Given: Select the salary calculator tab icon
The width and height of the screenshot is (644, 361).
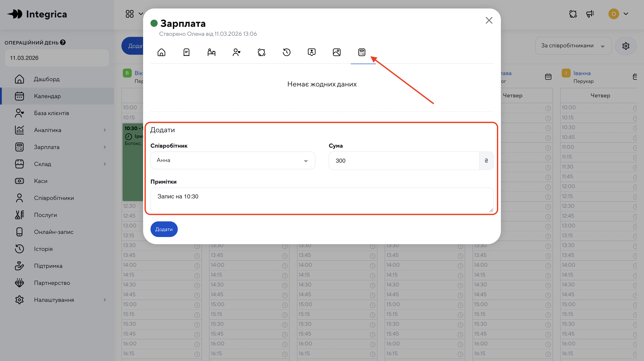Looking at the screenshot, I should point(362,52).
